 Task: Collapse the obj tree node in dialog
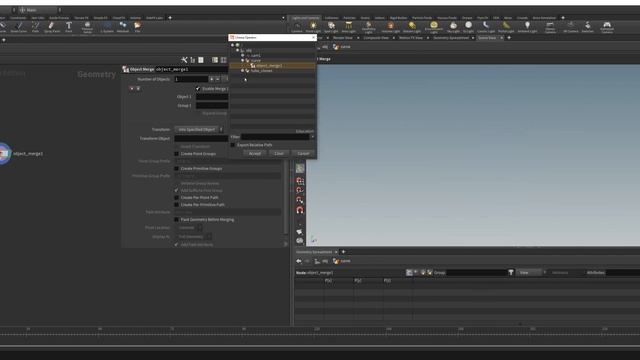(238, 50)
